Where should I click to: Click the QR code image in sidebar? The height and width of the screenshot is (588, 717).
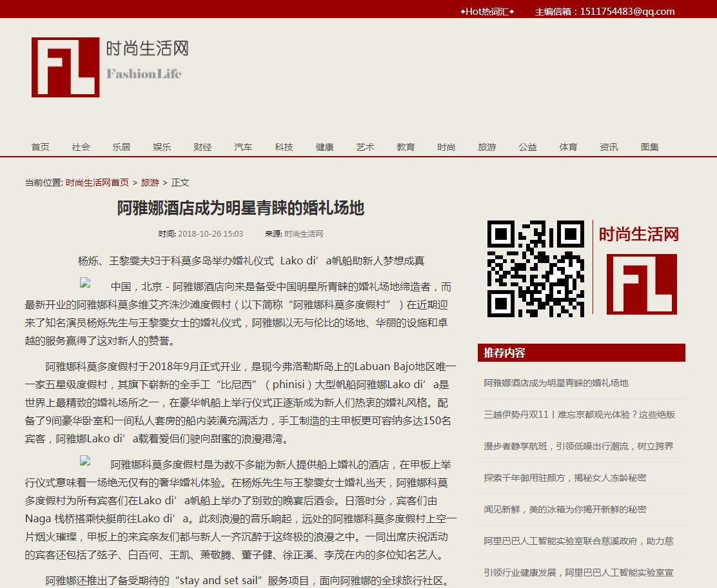click(535, 268)
